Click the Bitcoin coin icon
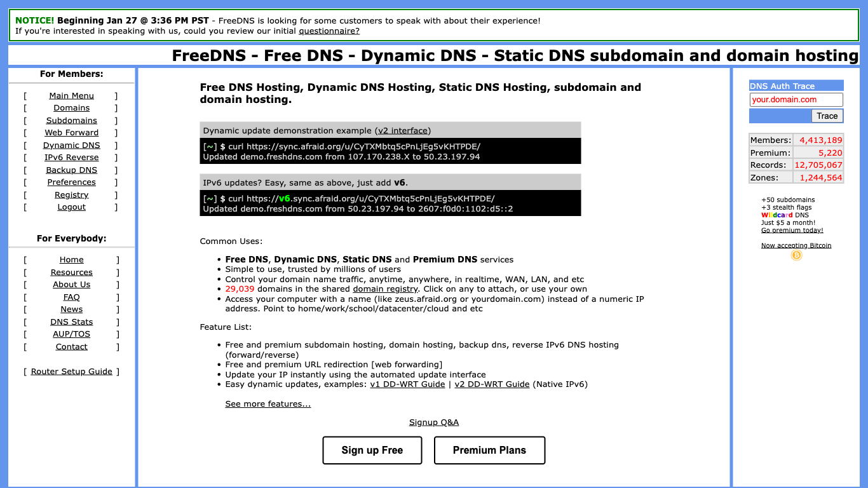Image resolution: width=868 pixels, height=488 pixels. pos(796,255)
